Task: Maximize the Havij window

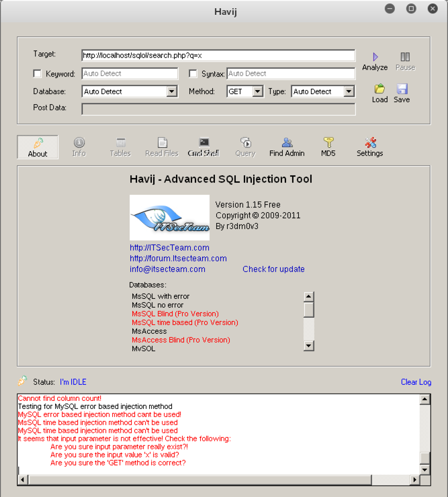Action: (411, 9)
